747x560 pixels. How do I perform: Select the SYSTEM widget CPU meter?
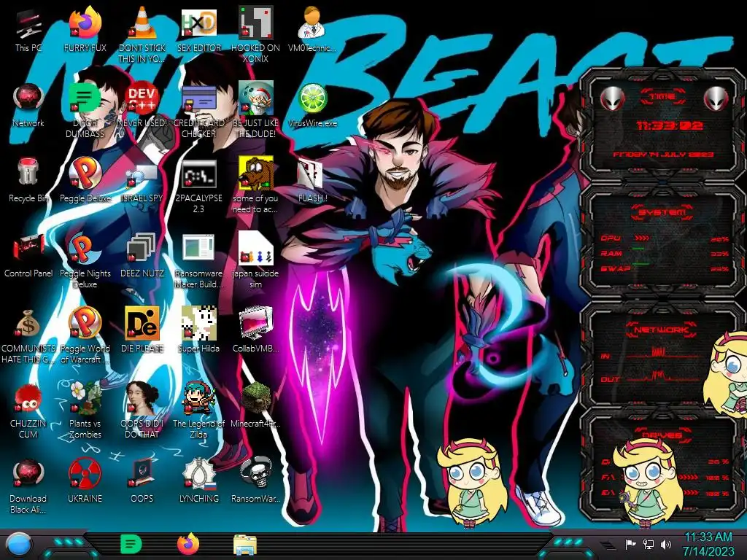point(665,238)
